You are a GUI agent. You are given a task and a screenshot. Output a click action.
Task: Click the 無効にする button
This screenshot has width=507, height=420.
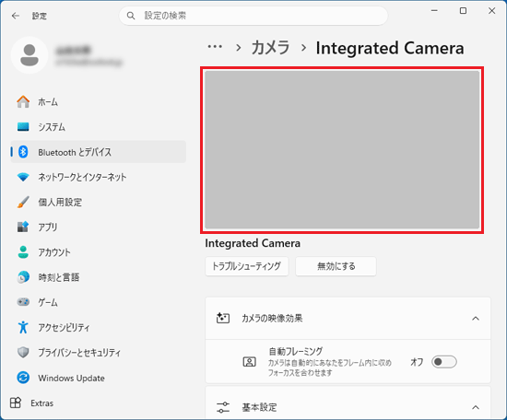pyautogui.click(x=336, y=266)
